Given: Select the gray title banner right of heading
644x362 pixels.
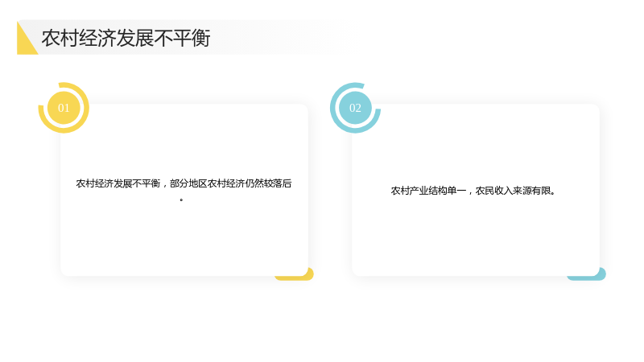Looking at the screenshot, I should pos(279,37).
